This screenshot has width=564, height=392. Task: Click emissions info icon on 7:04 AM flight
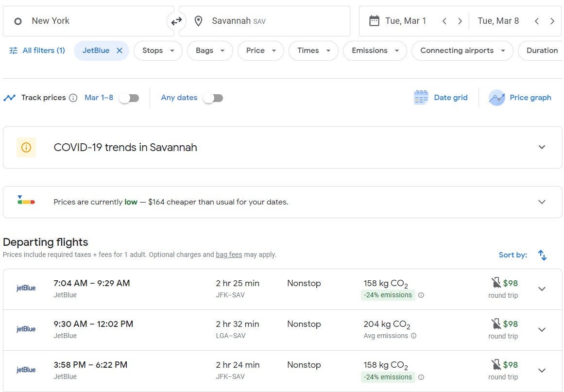tap(421, 295)
